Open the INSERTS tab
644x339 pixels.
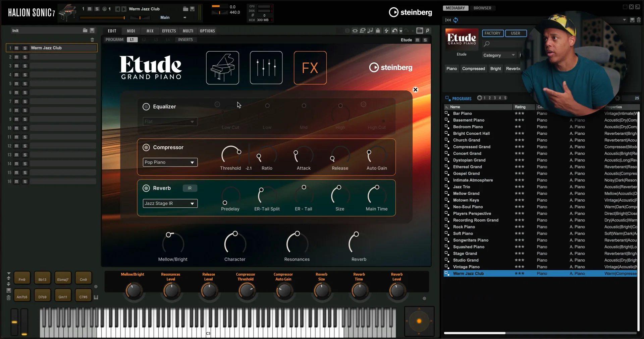185,40
